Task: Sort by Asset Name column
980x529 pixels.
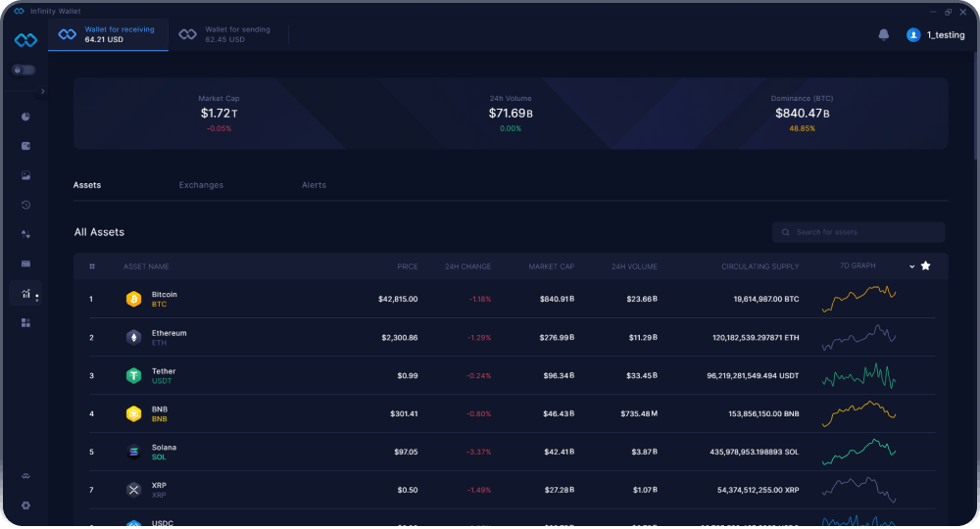Action: (x=146, y=266)
